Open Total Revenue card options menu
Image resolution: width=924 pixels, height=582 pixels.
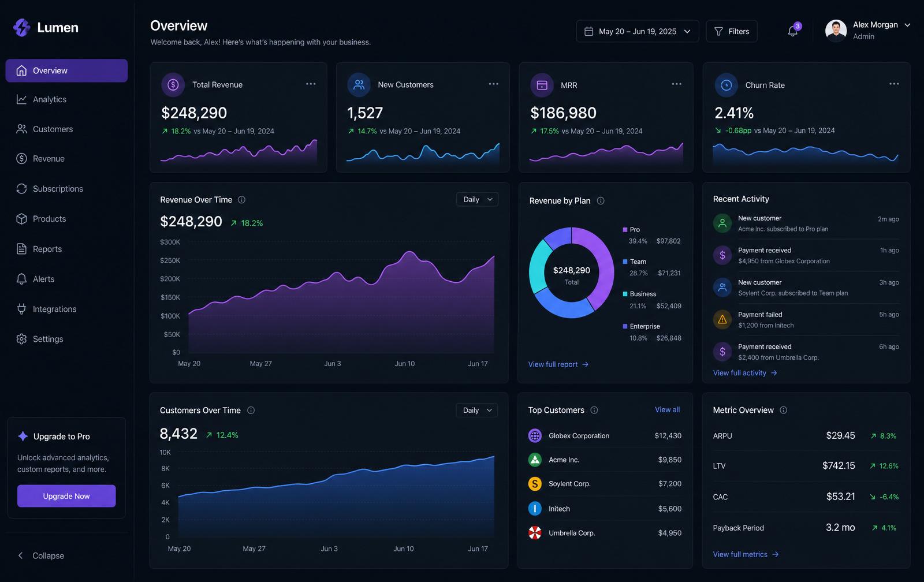click(311, 84)
